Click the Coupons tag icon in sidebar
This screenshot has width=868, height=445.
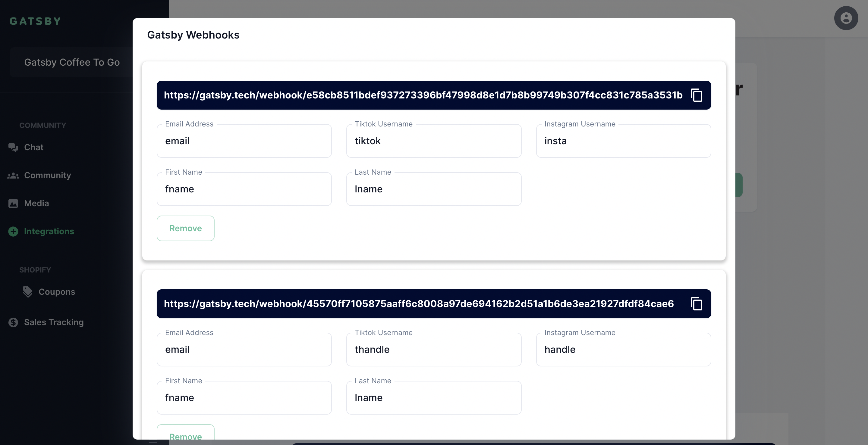pos(28,292)
